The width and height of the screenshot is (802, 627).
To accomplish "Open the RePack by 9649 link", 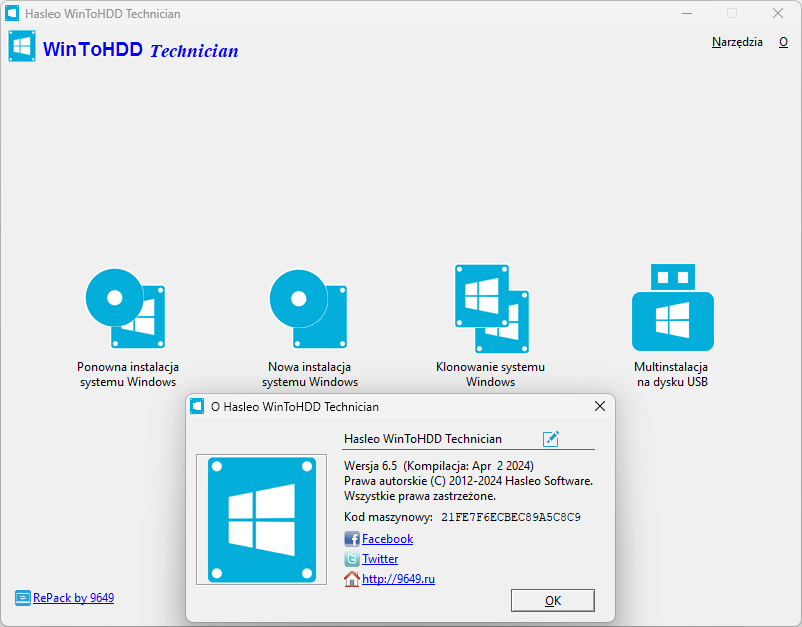I will [74, 598].
